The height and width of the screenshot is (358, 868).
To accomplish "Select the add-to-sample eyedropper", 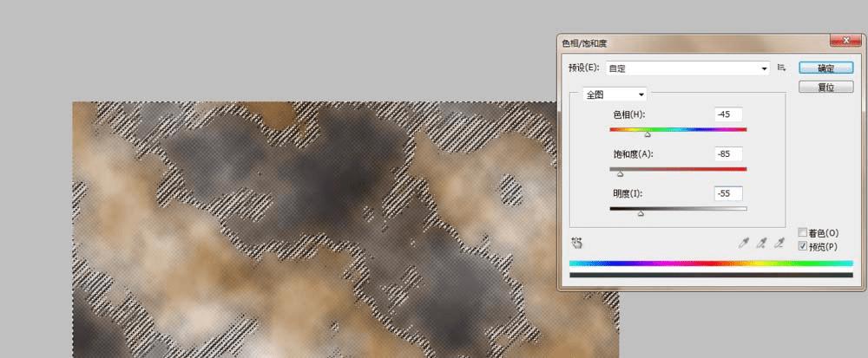I will point(761,243).
